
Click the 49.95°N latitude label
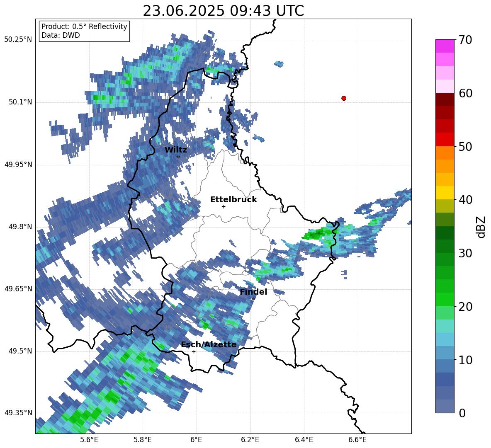point(18,165)
